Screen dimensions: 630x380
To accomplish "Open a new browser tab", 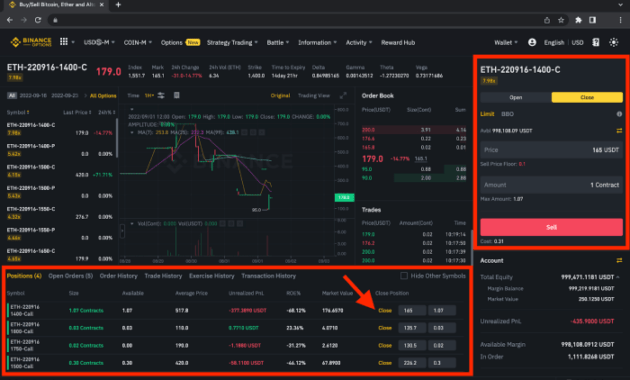I will (118, 5).
